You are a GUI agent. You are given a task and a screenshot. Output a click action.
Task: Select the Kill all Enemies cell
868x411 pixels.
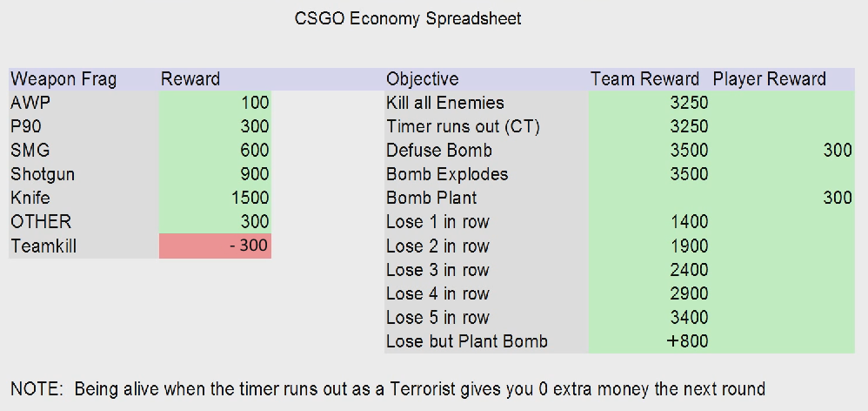click(445, 103)
